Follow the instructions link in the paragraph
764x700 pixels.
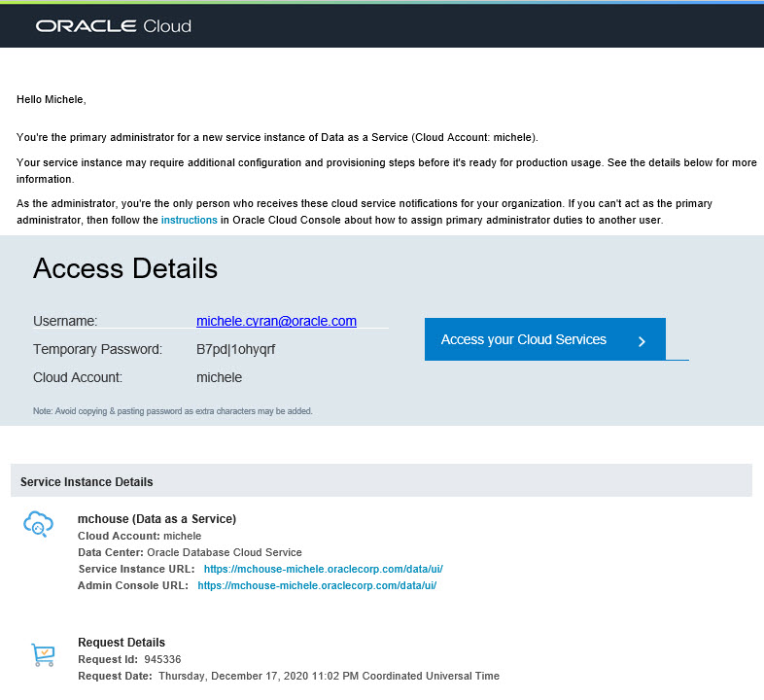point(189,220)
